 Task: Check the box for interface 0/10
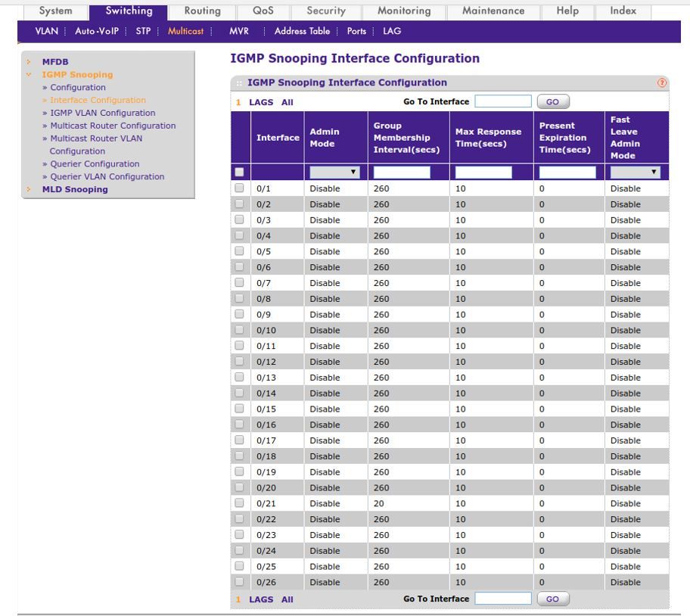coord(239,330)
